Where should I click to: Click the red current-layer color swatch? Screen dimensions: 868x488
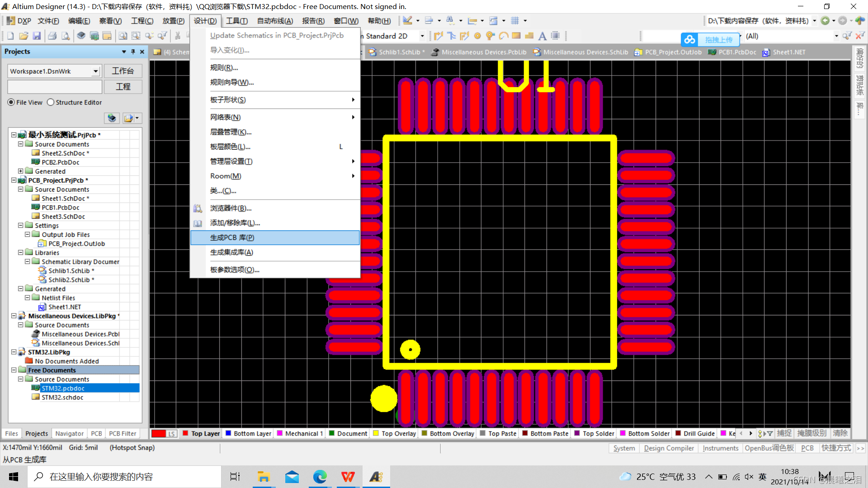(x=158, y=433)
